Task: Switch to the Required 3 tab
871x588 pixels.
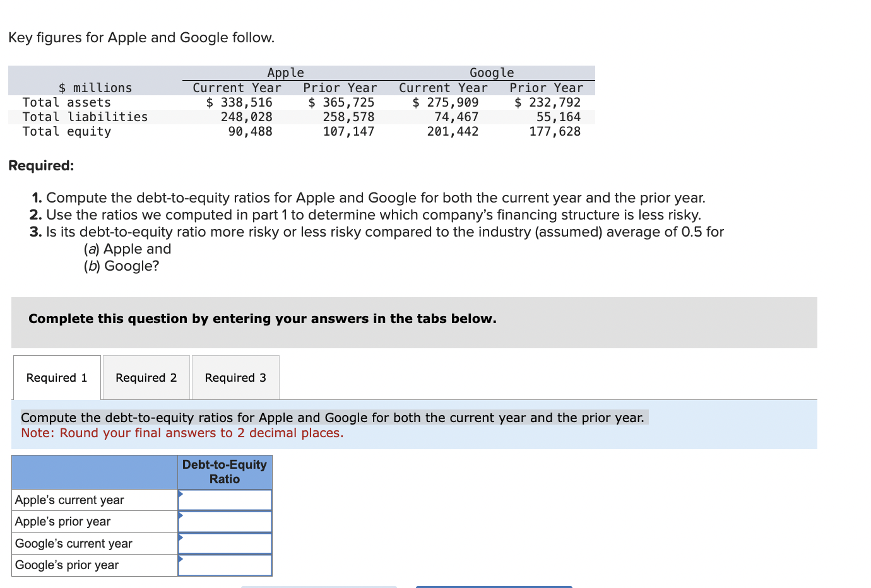Action: point(235,377)
